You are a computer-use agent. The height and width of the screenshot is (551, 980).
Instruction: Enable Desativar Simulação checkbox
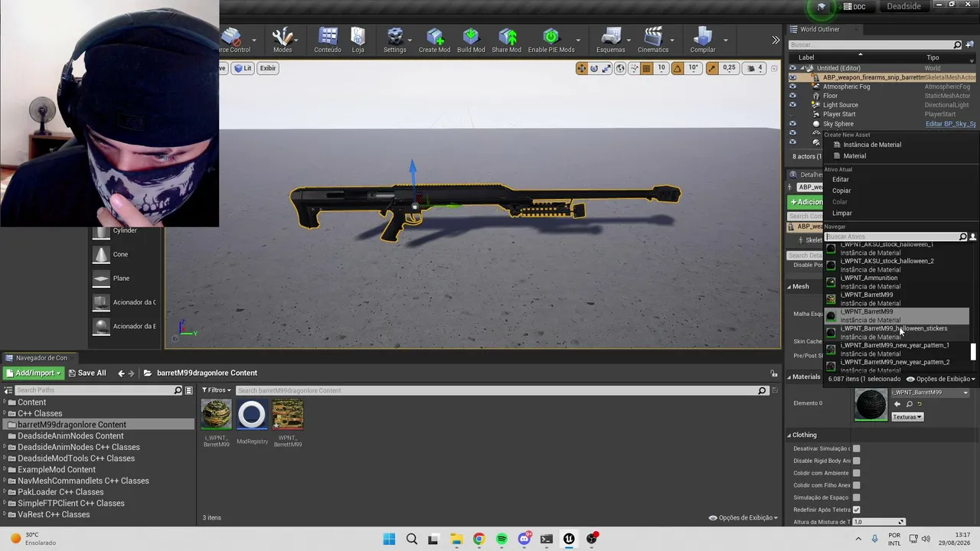click(856, 448)
